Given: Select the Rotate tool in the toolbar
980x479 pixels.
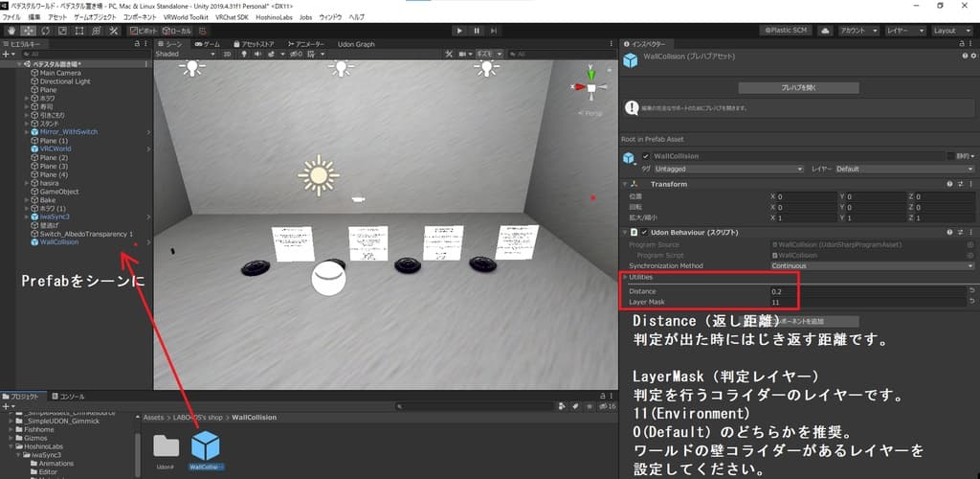Looking at the screenshot, I should [x=46, y=30].
